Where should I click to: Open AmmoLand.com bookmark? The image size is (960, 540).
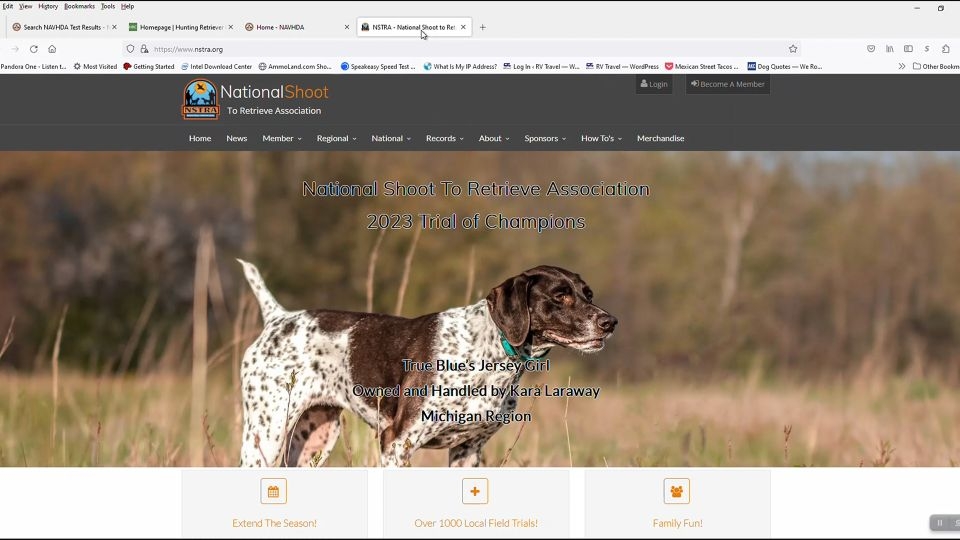(x=295, y=66)
